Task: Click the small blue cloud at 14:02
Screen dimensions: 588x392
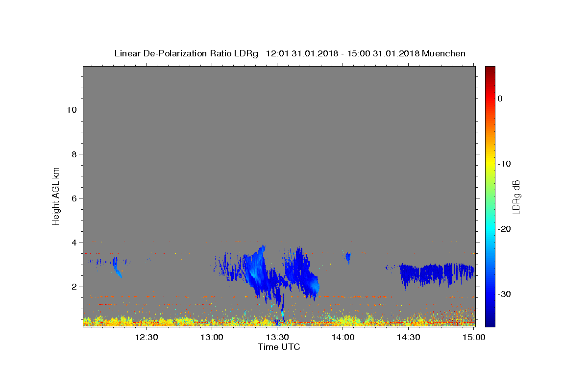Action: 348,257
